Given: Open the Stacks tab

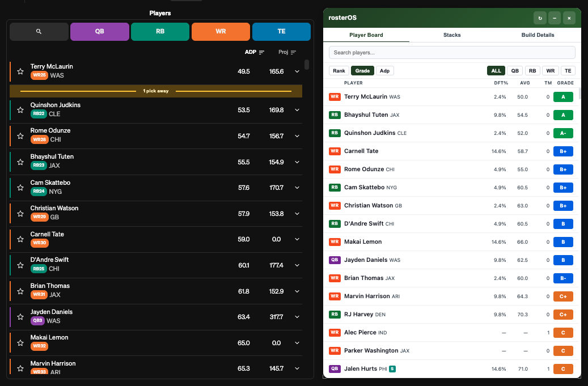Looking at the screenshot, I should 452,35.
